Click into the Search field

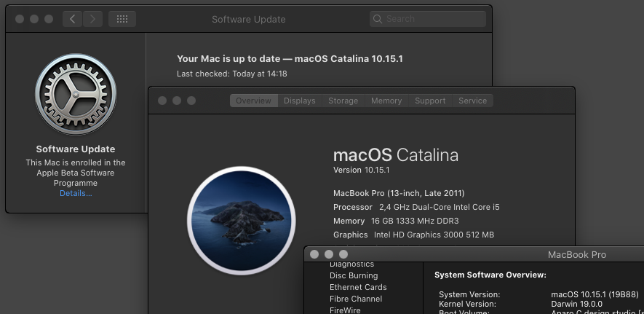[x=428, y=19]
